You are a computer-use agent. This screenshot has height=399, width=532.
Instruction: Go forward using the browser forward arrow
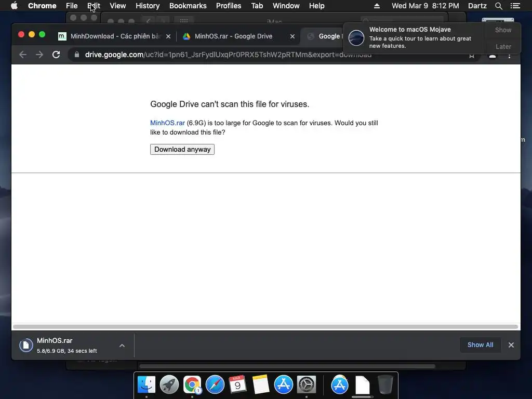(39, 55)
